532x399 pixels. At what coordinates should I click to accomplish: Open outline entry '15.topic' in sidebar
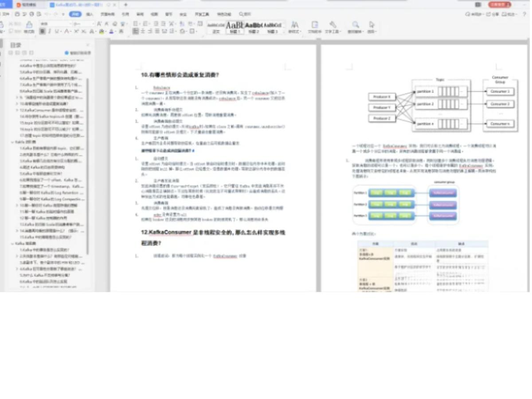(51, 123)
